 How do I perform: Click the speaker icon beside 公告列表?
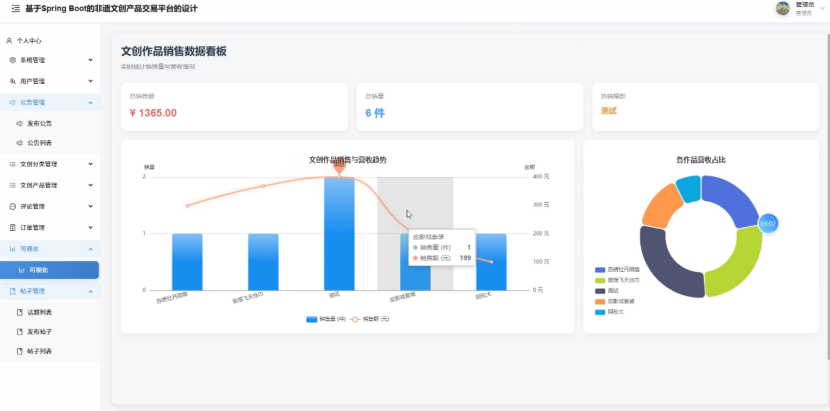[20, 143]
